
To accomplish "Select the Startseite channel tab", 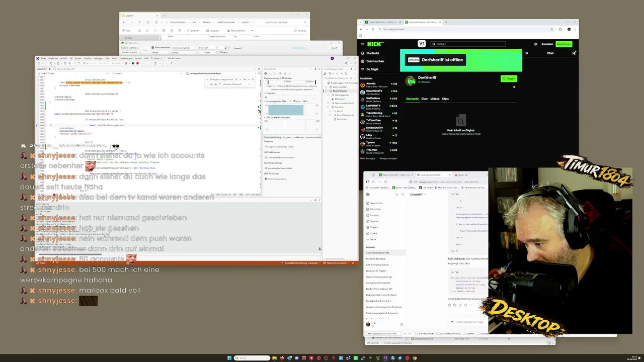I will tap(413, 99).
